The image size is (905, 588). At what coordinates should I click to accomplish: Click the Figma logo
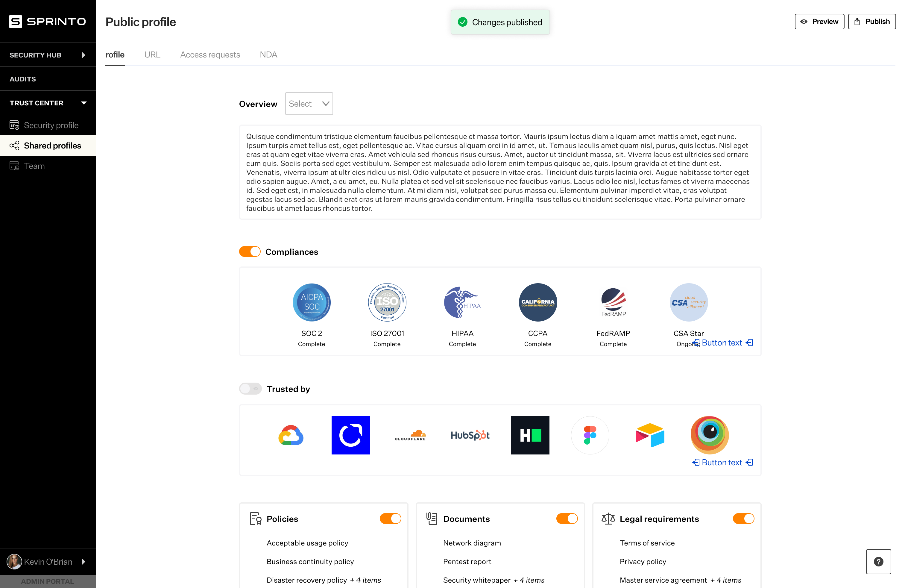pyautogui.click(x=590, y=435)
